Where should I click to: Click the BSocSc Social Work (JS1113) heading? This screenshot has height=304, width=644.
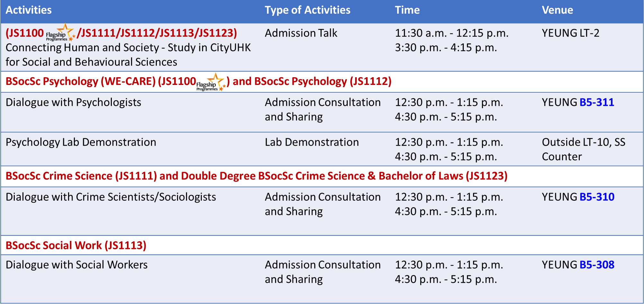tap(76, 245)
